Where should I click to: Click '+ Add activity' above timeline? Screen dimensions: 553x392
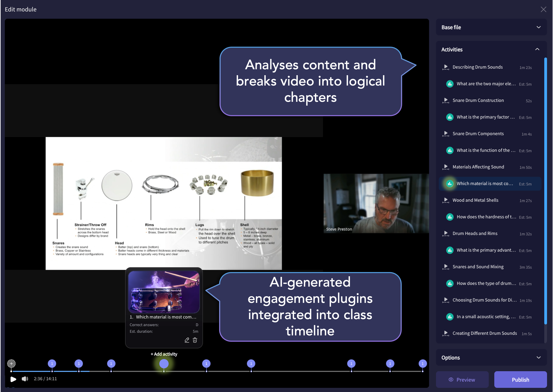(164, 354)
